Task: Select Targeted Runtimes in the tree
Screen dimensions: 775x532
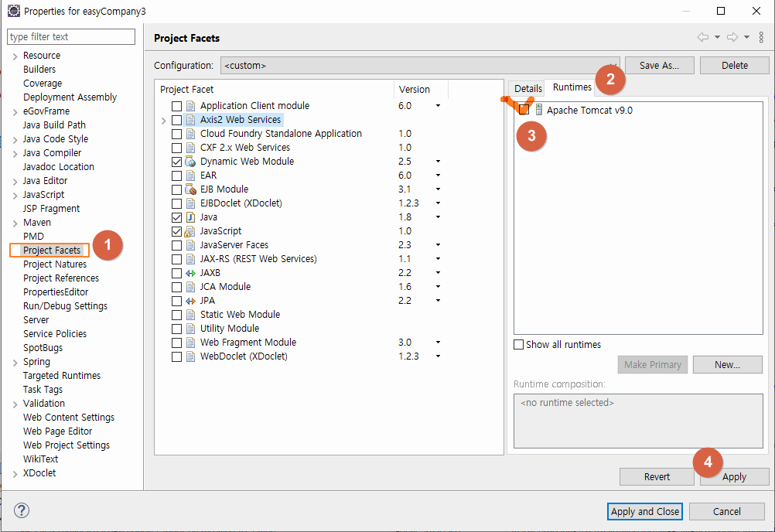Action: pyautogui.click(x=62, y=375)
